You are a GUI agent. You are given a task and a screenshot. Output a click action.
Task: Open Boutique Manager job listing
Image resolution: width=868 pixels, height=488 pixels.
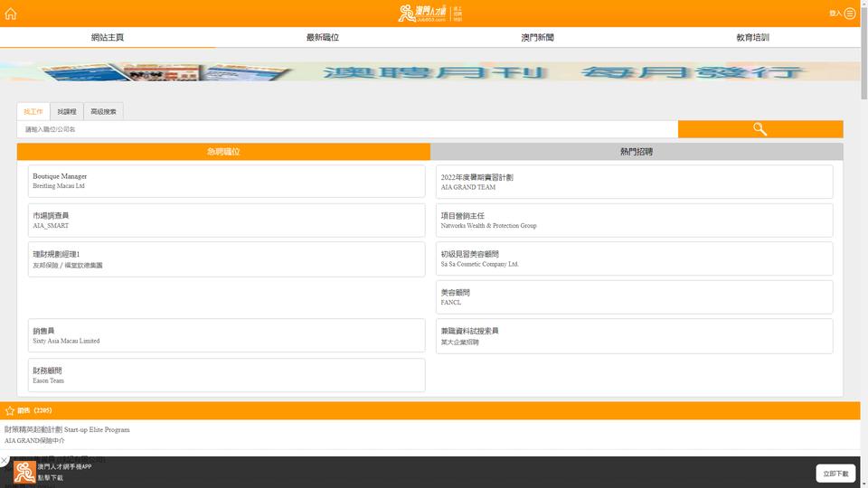(x=226, y=181)
